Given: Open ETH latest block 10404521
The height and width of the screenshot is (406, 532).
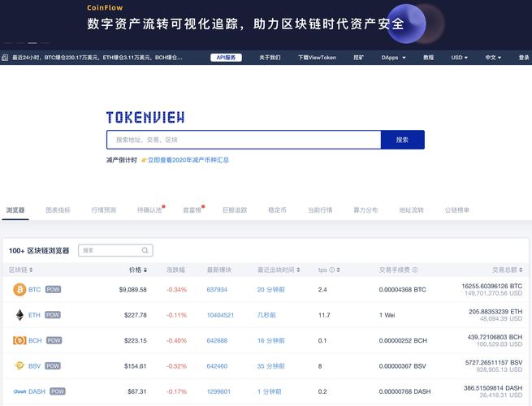Looking at the screenshot, I should point(220,315).
